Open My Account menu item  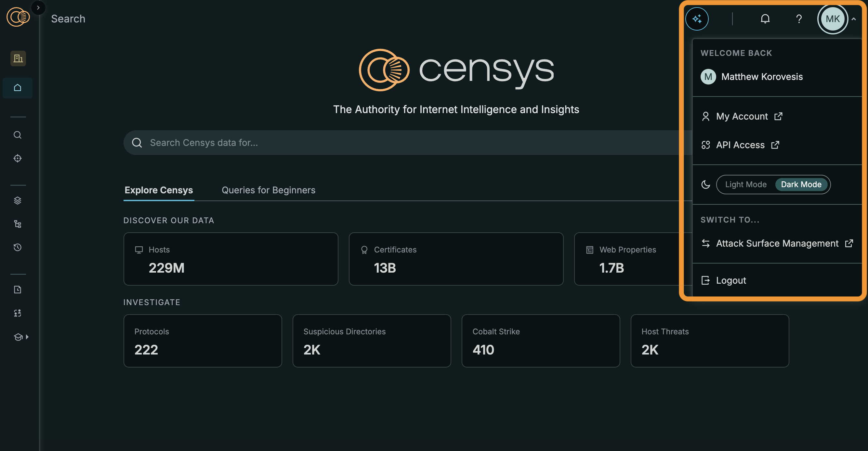pos(742,117)
